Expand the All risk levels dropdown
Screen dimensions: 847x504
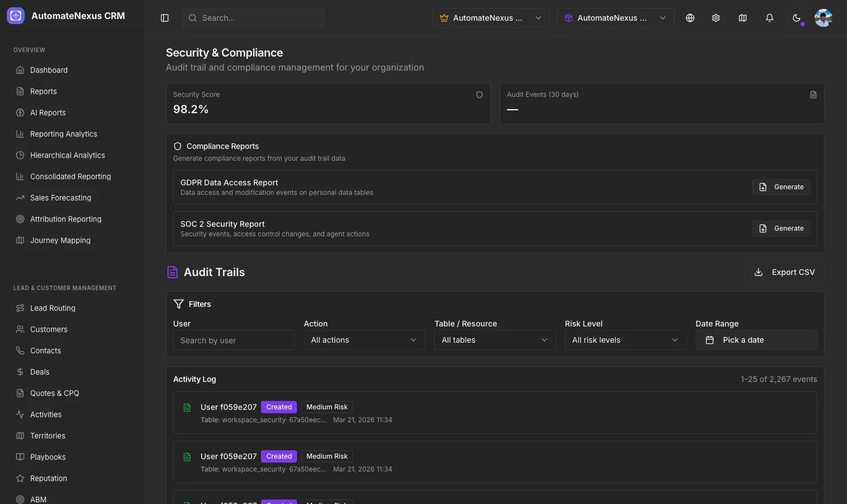(x=625, y=340)
